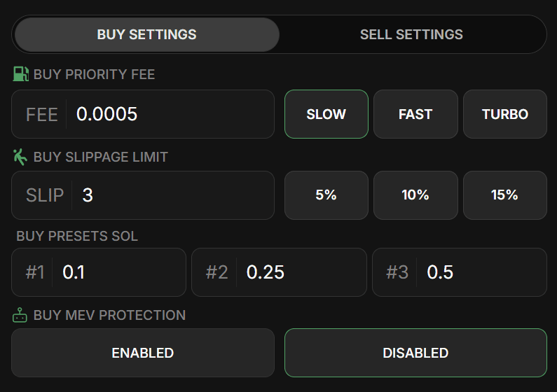Click the Buy Priority Fee heading
The image size is (557, 392).
[94, 74]
